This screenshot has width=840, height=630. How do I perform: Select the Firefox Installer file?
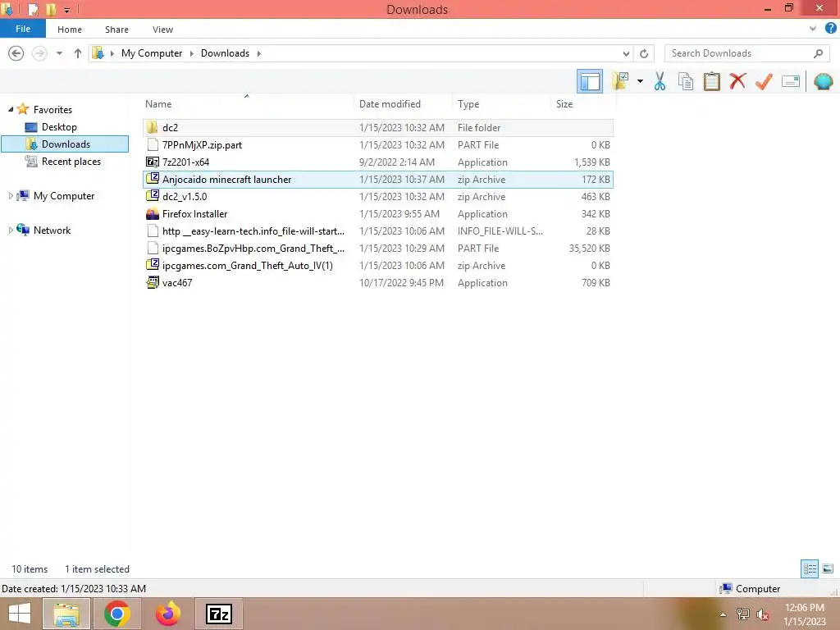(378, 214)
